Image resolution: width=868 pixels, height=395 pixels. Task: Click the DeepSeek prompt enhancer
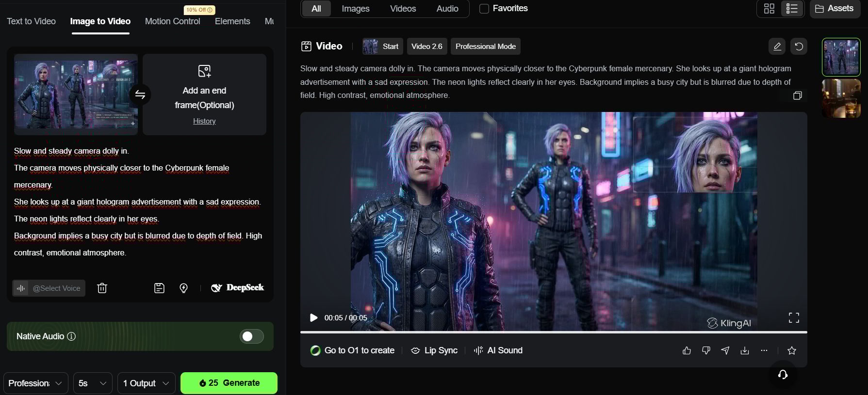(238, 288)
